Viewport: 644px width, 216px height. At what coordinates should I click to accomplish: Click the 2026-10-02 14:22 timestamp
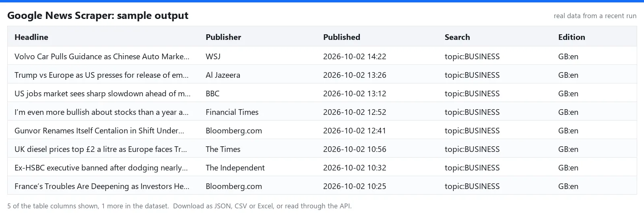coord(355,56)
